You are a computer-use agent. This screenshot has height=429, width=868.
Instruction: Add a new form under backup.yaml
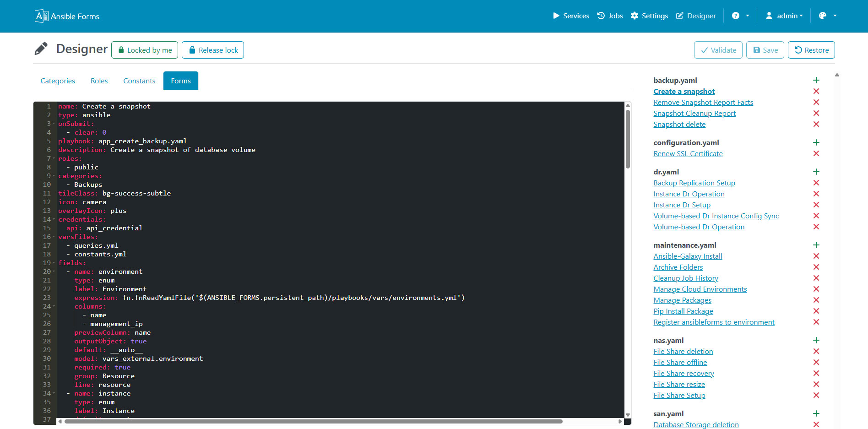pos(816,80)
